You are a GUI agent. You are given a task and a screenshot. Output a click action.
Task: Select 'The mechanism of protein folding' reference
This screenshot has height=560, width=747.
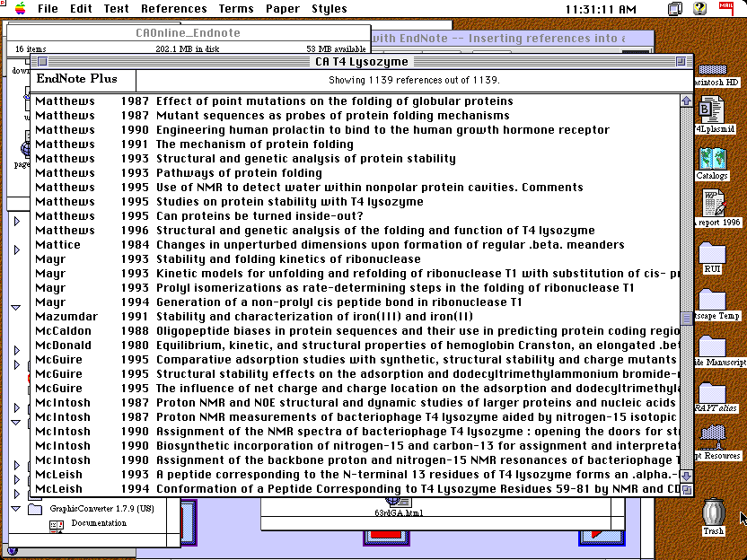[355, 144]
